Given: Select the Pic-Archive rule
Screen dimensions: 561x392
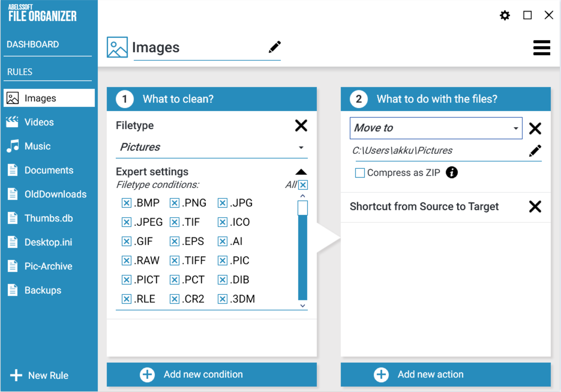Looking at the screenshot, I should (48, 266).
